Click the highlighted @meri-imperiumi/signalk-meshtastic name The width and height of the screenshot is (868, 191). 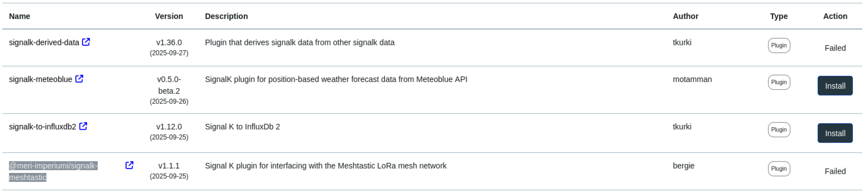pos(53,166)
